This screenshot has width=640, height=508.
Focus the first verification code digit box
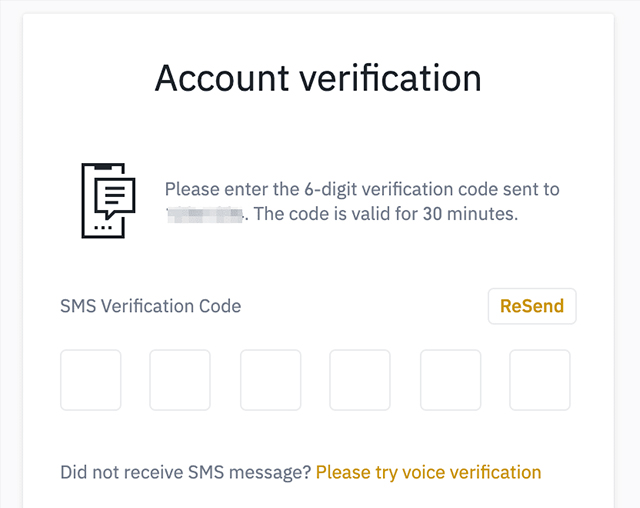(x=91, y=380)
